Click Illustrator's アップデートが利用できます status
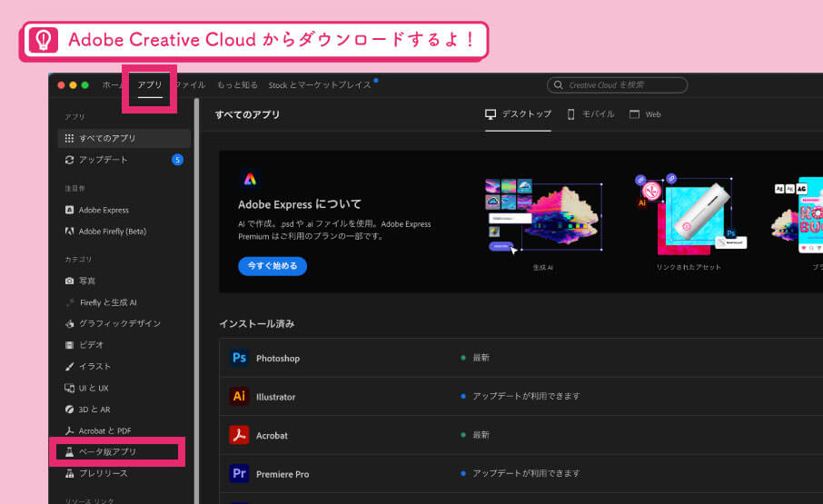This screenshot has height=504, width=823. pyautogui.click(x=526, y=396)
